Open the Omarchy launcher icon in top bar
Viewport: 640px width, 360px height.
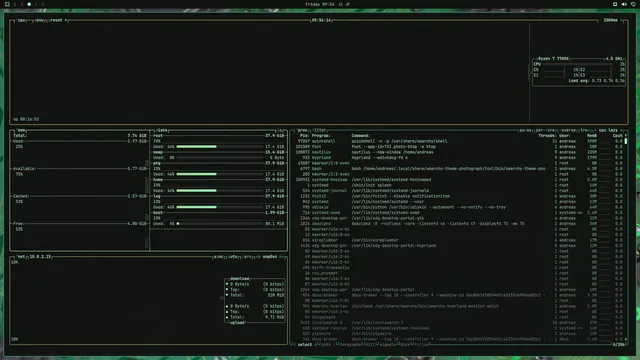[7, 4]
